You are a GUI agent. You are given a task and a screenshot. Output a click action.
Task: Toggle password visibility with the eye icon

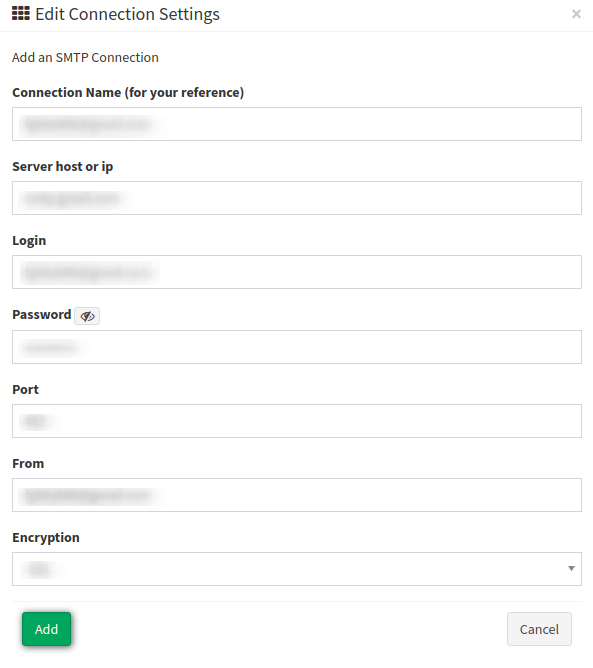87,316
